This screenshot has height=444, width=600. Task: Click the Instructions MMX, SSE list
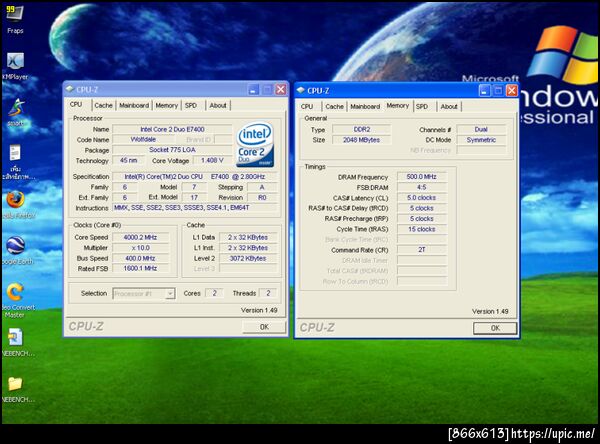coord(195,208)
